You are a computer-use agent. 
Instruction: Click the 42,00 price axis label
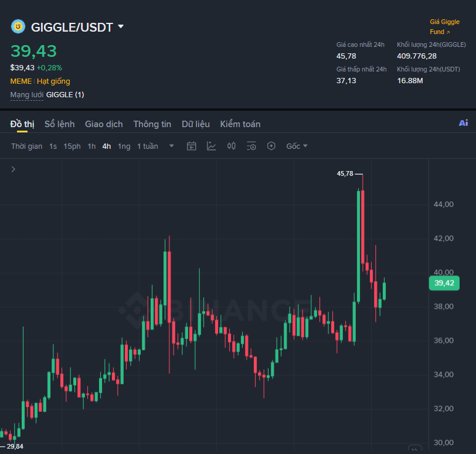point(444,238)
